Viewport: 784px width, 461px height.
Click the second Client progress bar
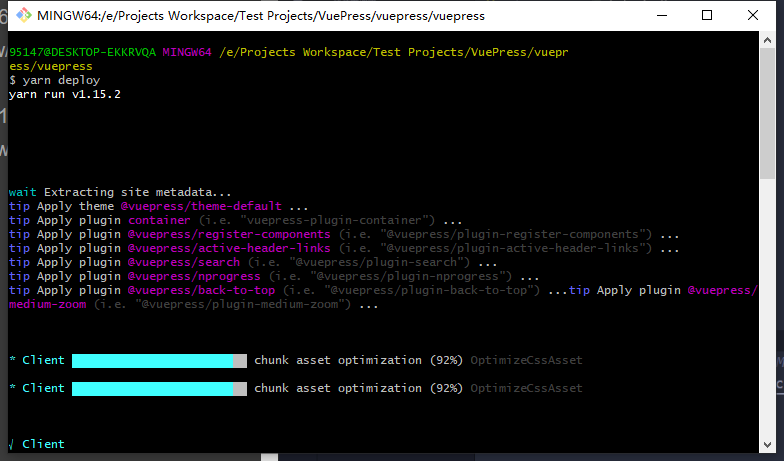point(159,388)
